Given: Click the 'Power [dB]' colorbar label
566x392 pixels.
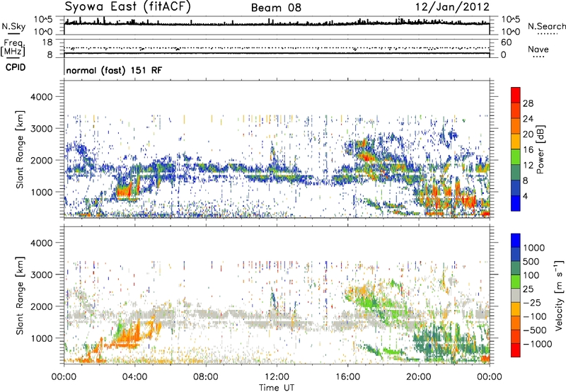Looking at the screenshot, I should (540, 149).
